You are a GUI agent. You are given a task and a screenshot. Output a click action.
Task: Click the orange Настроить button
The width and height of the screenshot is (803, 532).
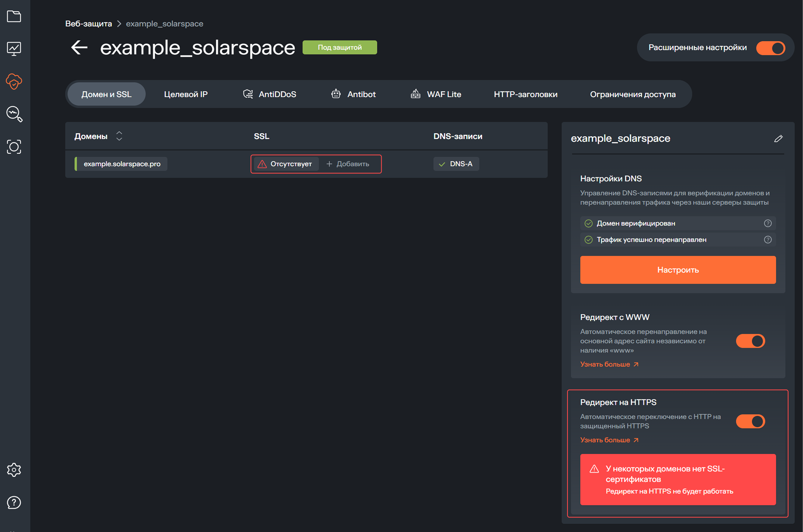click(x=677, y=270)
